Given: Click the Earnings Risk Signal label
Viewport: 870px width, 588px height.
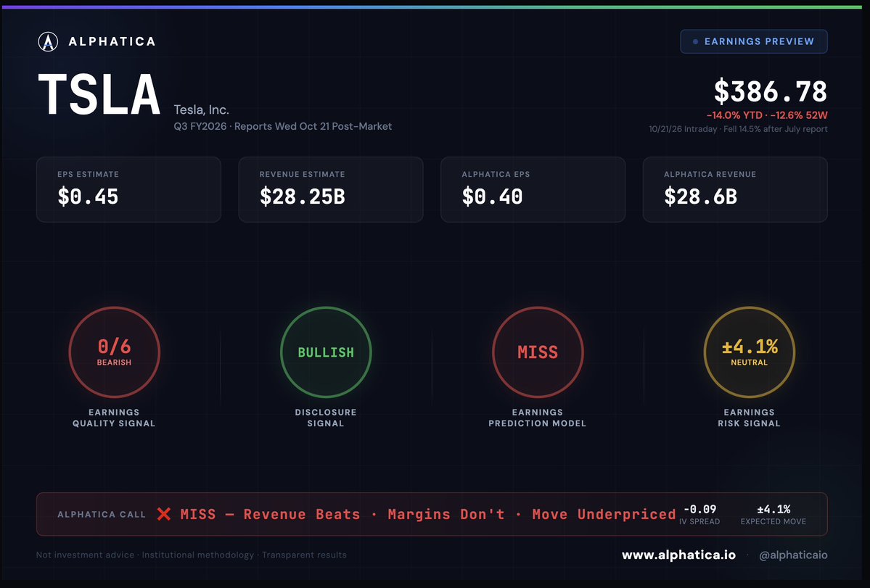Looking at the screenshot, I should 749,418.
